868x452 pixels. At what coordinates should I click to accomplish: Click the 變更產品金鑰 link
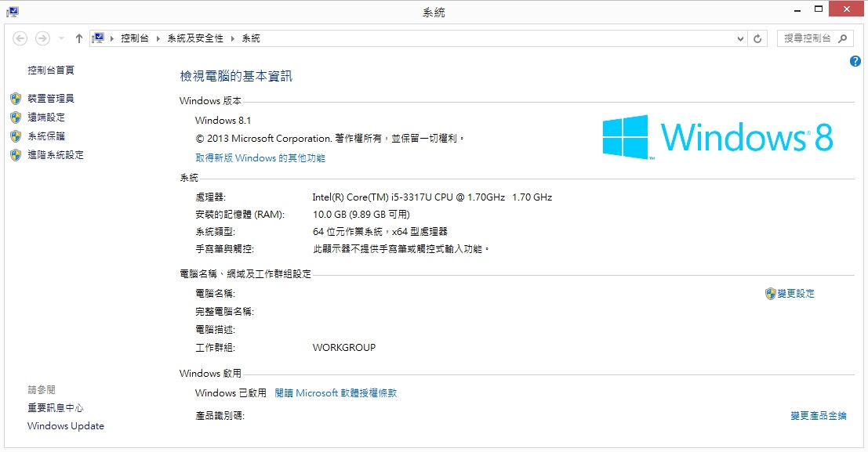pyautogui.click(x=819, y=416)
